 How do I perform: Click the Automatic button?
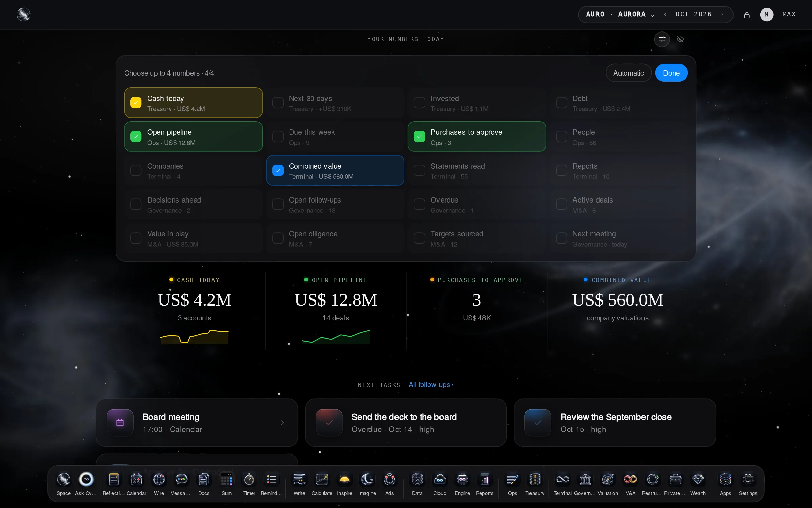pyautogui.click(x=628, y=73)
